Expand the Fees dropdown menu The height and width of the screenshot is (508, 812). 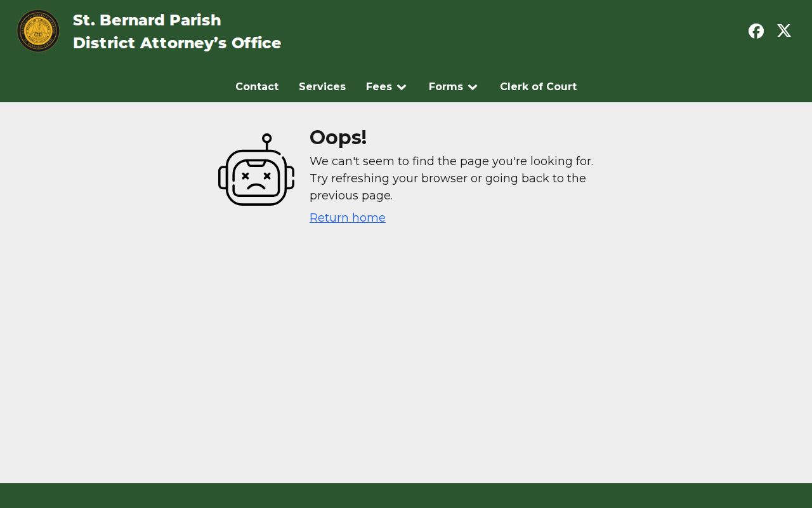click(x=386, y=87)
